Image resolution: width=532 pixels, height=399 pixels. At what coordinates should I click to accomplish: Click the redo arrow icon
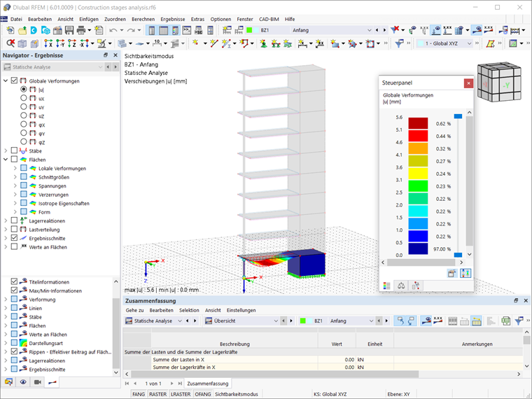pyautogui.click(x=131, y=30)
